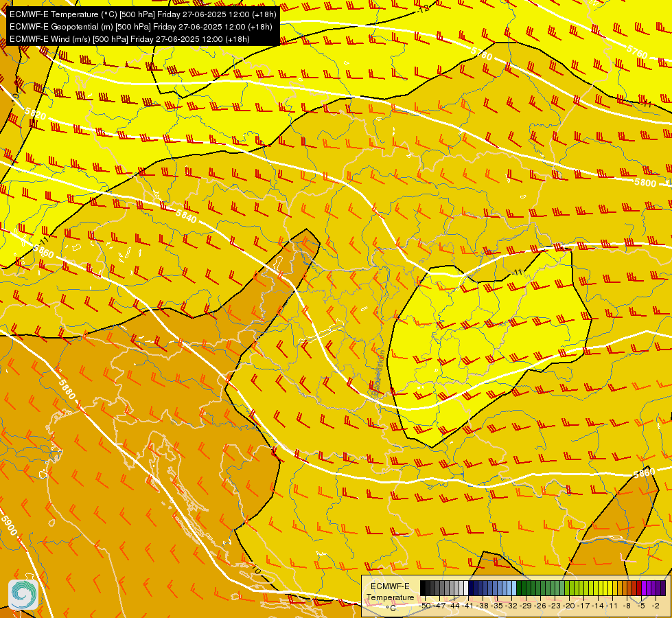The width and height of the screenshot is (672, 618).
Task: Click the 5760 geopotential contour label
Action: point(637,52)
